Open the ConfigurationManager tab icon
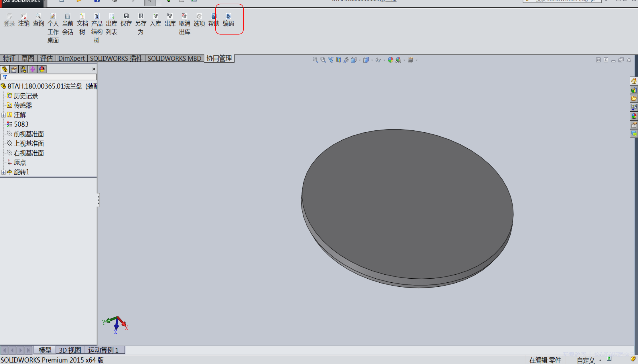This screenshot has width=638, height=364. click(23, 69)
